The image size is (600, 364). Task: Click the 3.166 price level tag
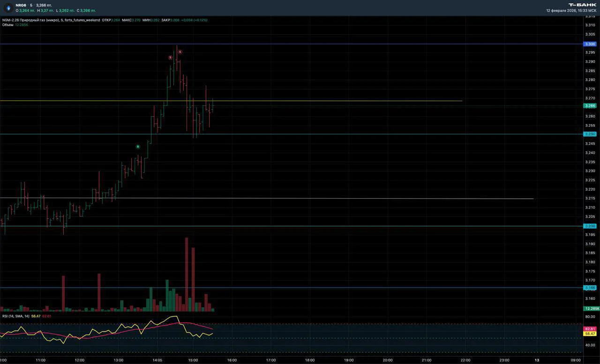(x=590, y=288)
